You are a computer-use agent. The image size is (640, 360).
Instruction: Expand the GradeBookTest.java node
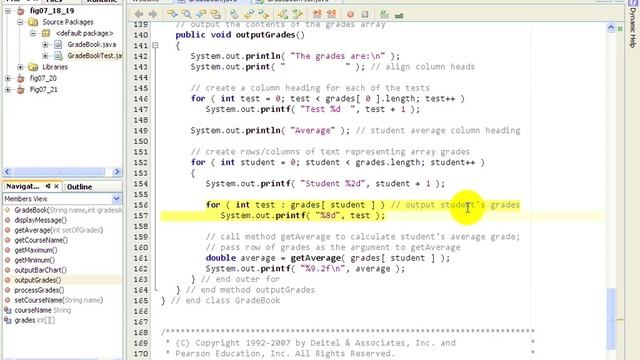[x=45, y=56]
